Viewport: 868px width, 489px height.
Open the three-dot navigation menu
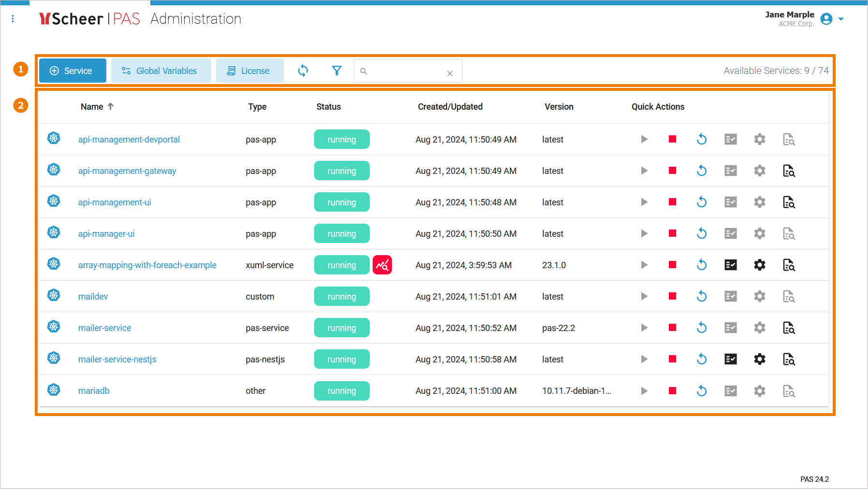[13, 19]
